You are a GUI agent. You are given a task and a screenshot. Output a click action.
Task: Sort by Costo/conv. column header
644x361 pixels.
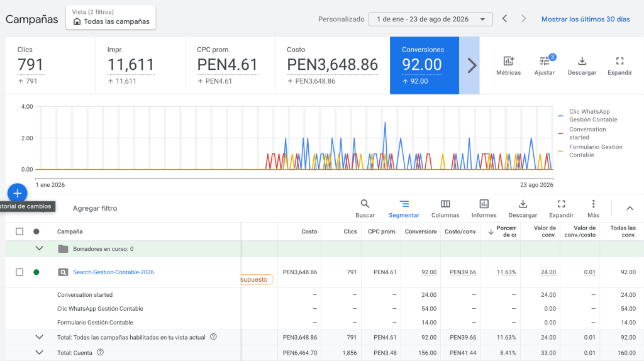[460, 231]
